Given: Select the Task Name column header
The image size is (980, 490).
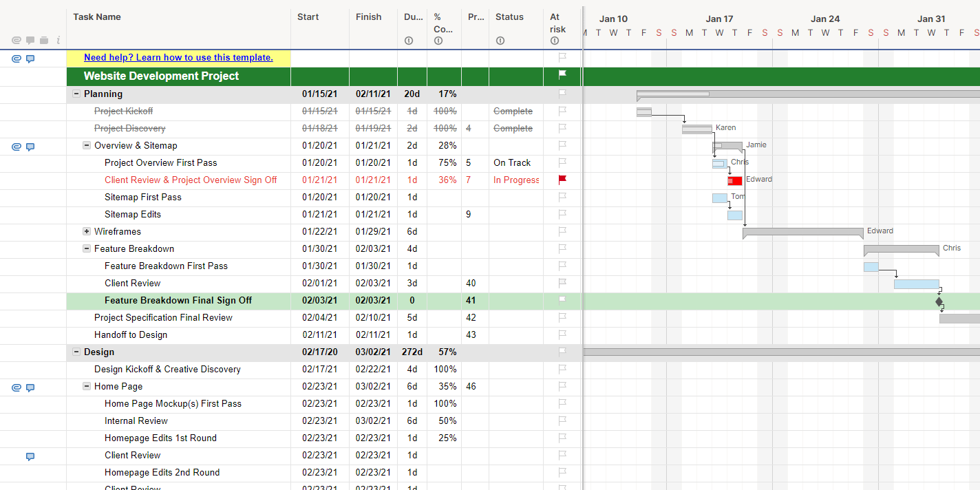Looking at the screenshot, I should (97, 17).
